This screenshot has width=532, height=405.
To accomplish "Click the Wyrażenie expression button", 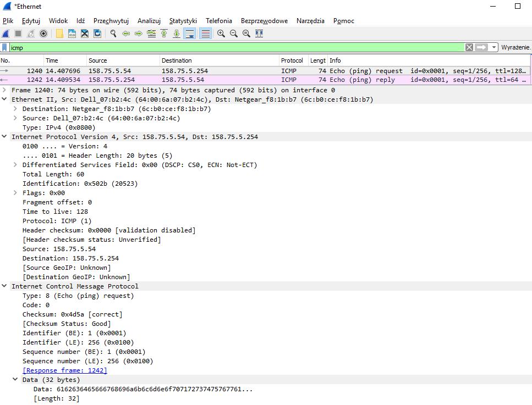I will pos(515,47).
